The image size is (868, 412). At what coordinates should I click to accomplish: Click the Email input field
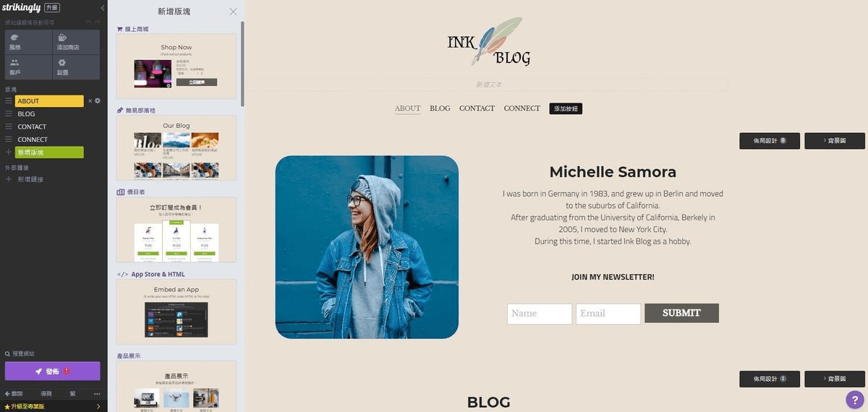tap(608, 314)
